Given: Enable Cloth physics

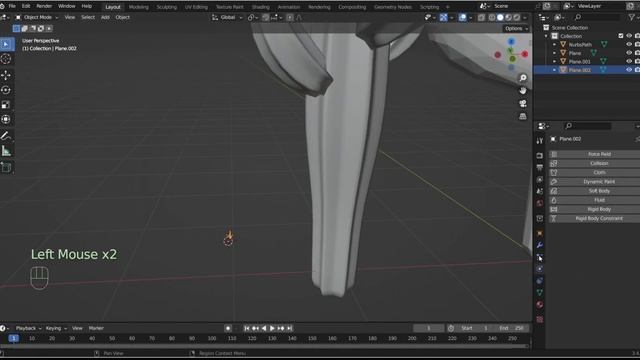Looking at the screenshot, I should 595,172.
